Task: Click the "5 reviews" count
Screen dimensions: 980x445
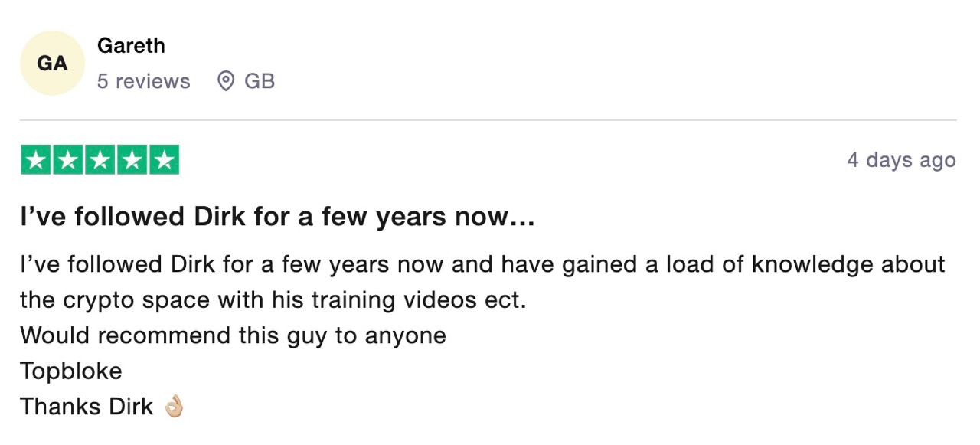Action: point(143,81)
